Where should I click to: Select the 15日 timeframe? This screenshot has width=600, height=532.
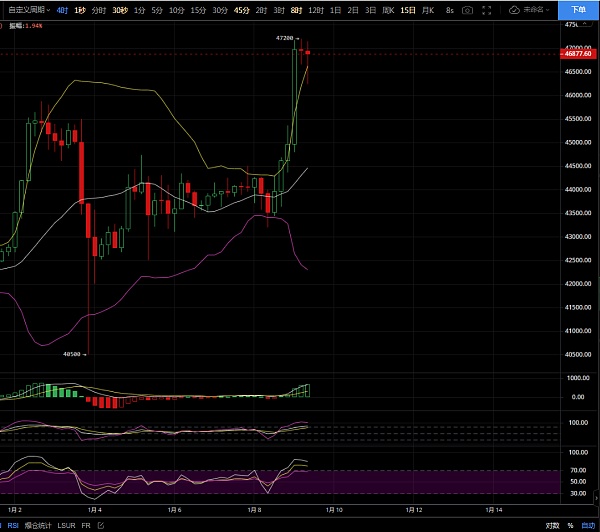[408, 9]
